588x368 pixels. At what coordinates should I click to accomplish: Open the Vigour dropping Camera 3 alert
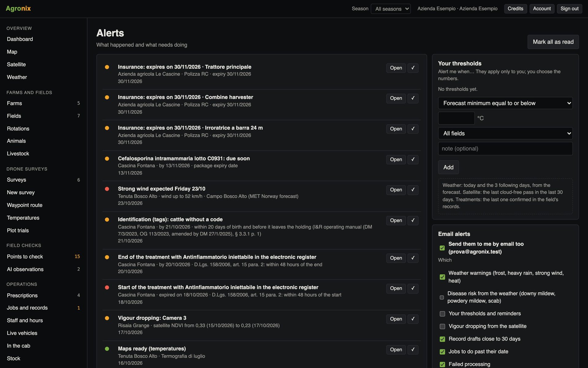(x=396, y=319)
